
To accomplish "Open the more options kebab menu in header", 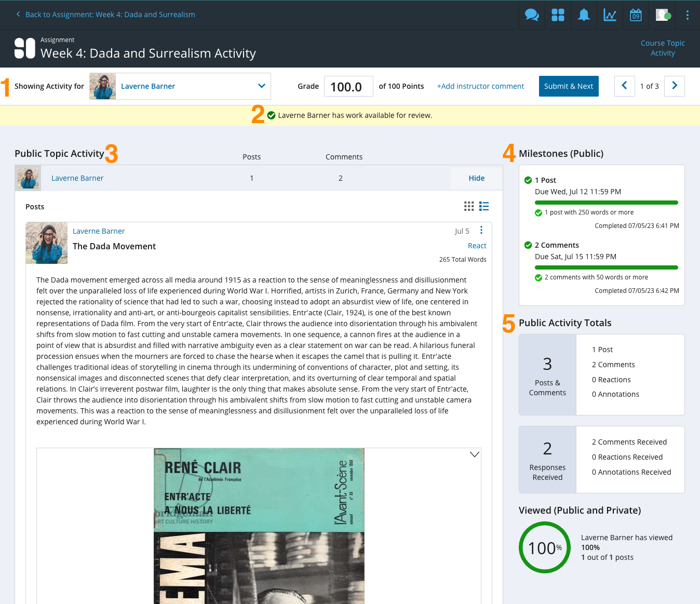I will coord(687,15).
